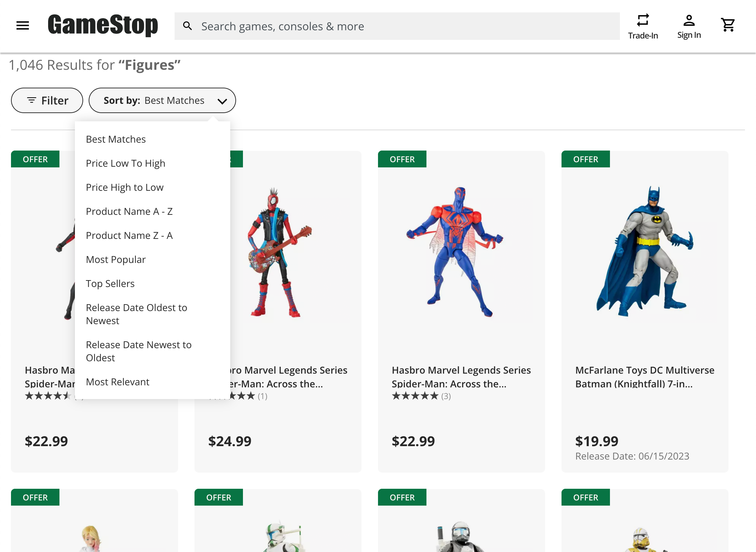Collapse the Sort by dropdown chevron
Image resolution: width=756 pixels, height=552 pixels.
pos(222,101)
